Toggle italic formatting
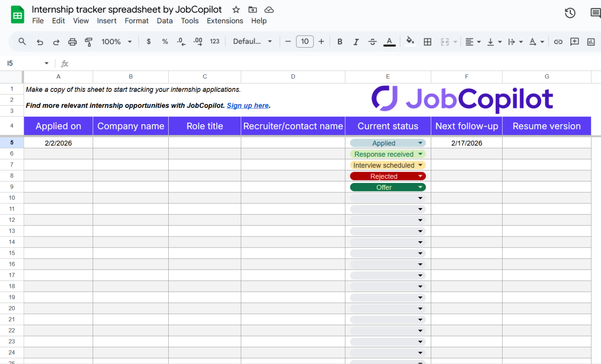The width and height of the screenshot is (601, 364). click(356, 41)
